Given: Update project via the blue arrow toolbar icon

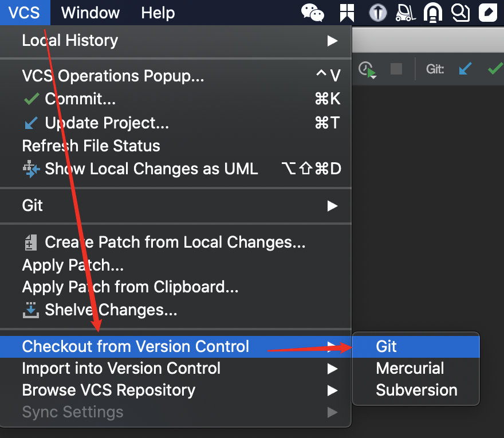Looking at the screenshot, I should tap(465, 69).
